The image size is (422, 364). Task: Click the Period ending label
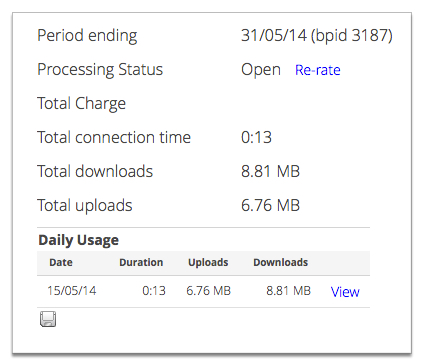[x=87, y=36]
